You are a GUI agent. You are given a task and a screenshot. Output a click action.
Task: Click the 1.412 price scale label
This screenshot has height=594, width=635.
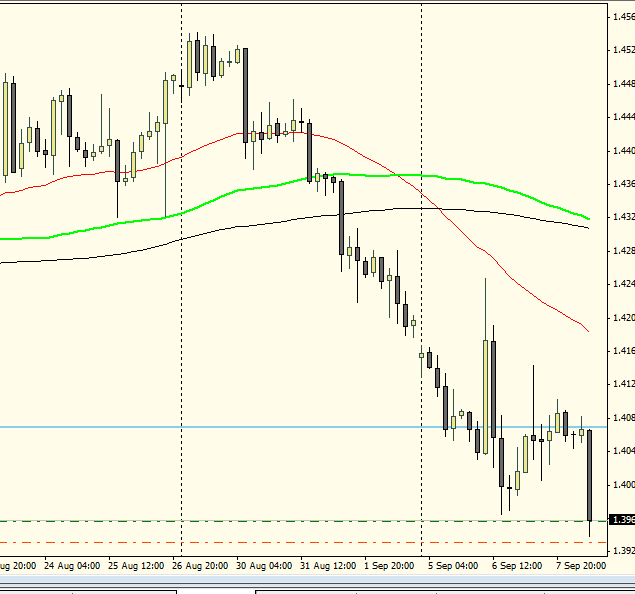click(624, 383)
